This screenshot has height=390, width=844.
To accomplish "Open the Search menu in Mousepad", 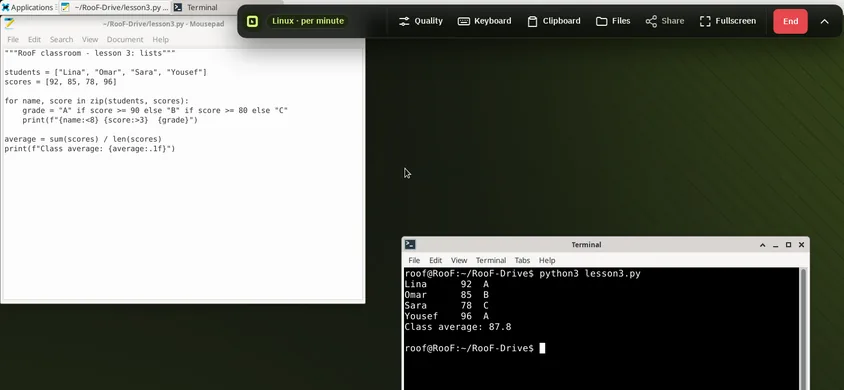I will pyautogui.click(x=61, y=39).
